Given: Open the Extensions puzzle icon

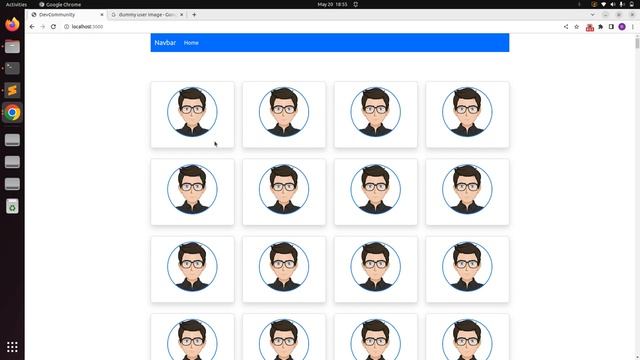Looking at the screenshot, I should [600, 27].
